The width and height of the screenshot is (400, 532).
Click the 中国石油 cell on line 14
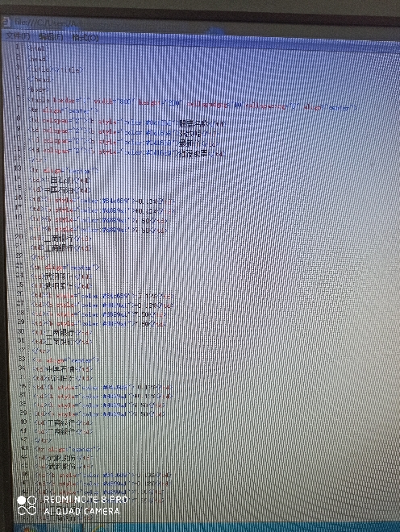pos(60,181)
